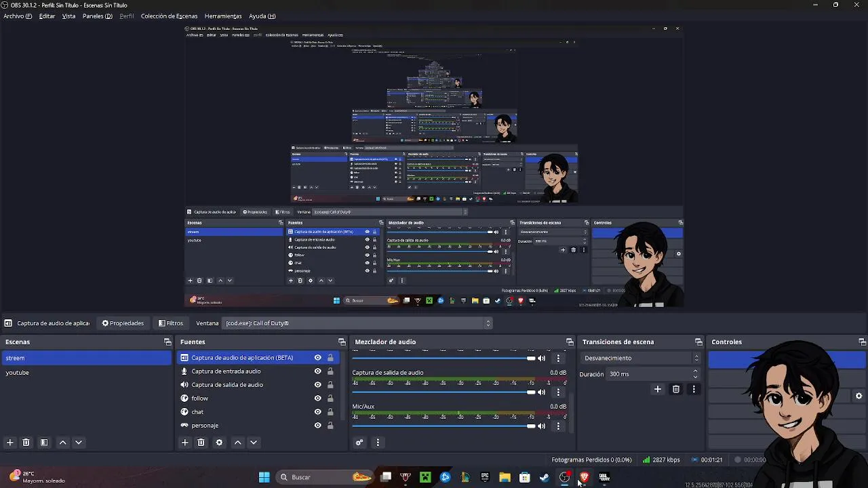
Task: Open the Archivo menu
Action: point(18,16)
